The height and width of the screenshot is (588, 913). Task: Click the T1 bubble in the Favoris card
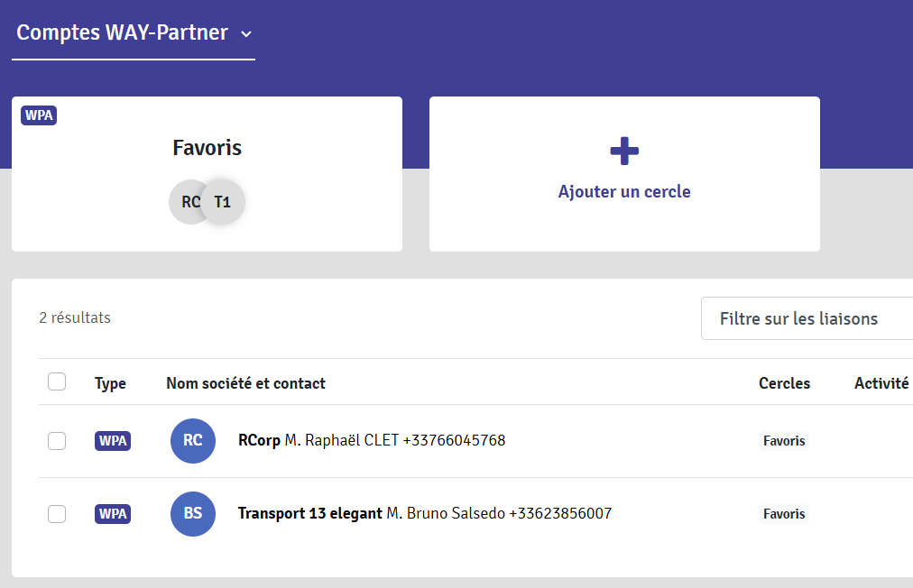tap(224, 202)
